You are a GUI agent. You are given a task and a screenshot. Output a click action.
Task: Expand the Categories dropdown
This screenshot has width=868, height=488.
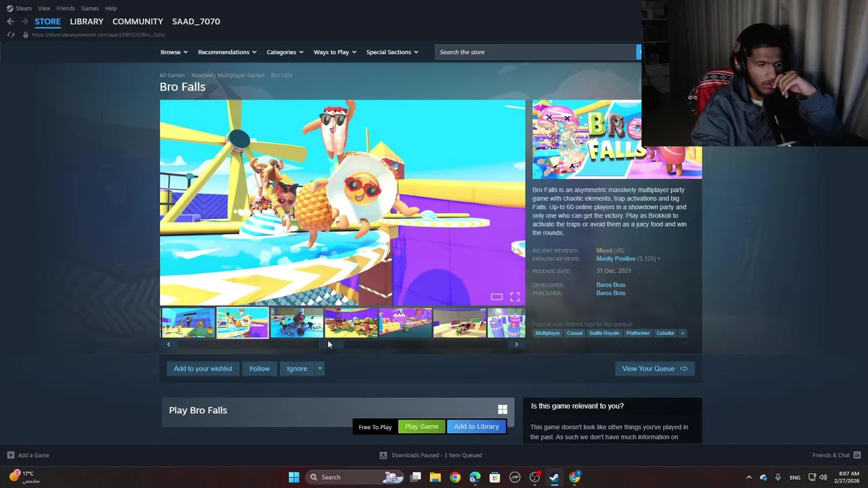coord(285,52)
